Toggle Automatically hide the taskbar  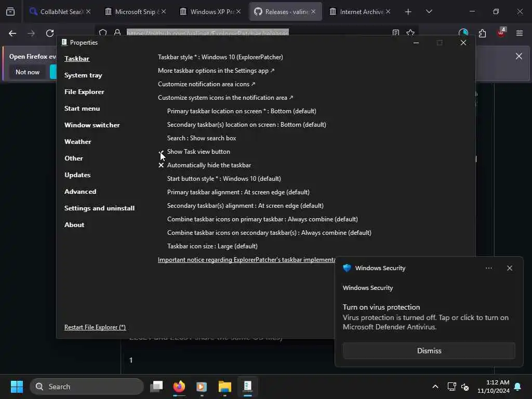(209, 165)
